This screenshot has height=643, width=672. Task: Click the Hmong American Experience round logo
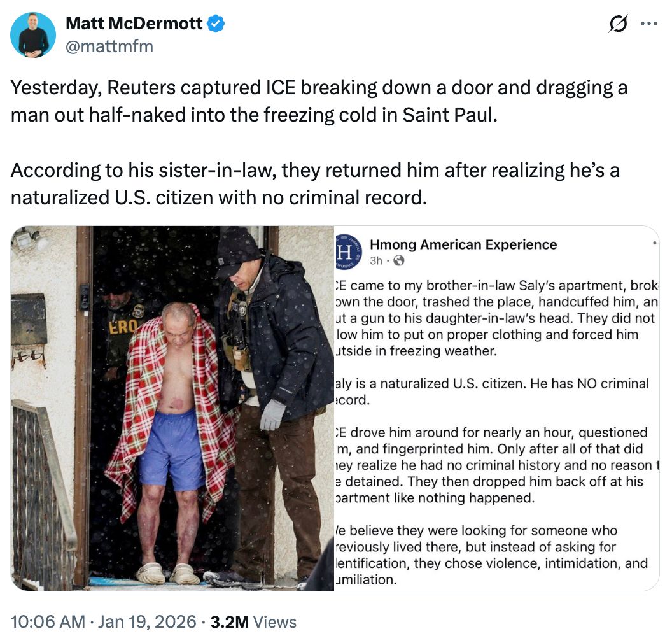pos(349,251)
